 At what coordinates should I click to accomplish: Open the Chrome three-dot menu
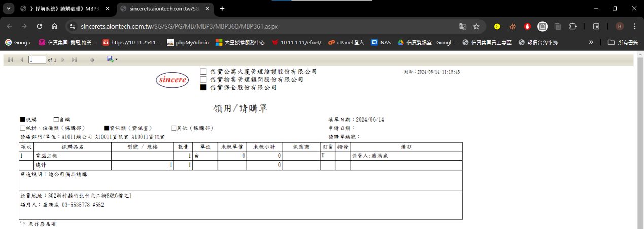click(x=634, y=26)
